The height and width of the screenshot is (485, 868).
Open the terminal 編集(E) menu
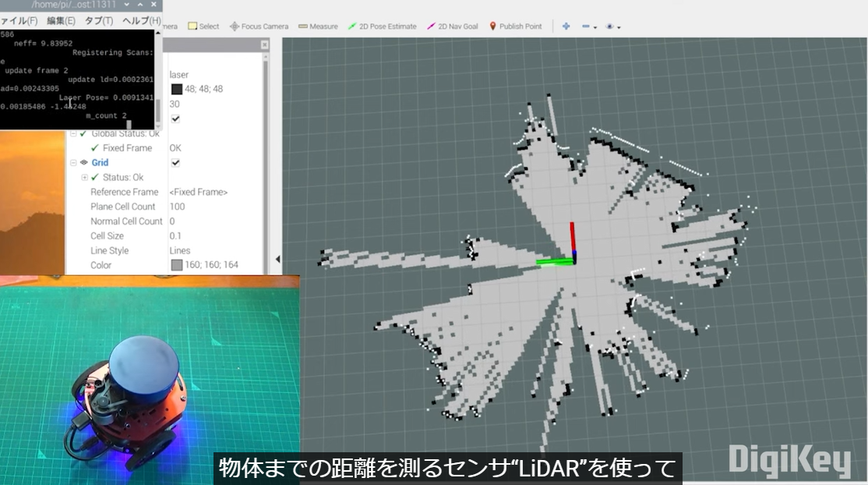(61, 20)
